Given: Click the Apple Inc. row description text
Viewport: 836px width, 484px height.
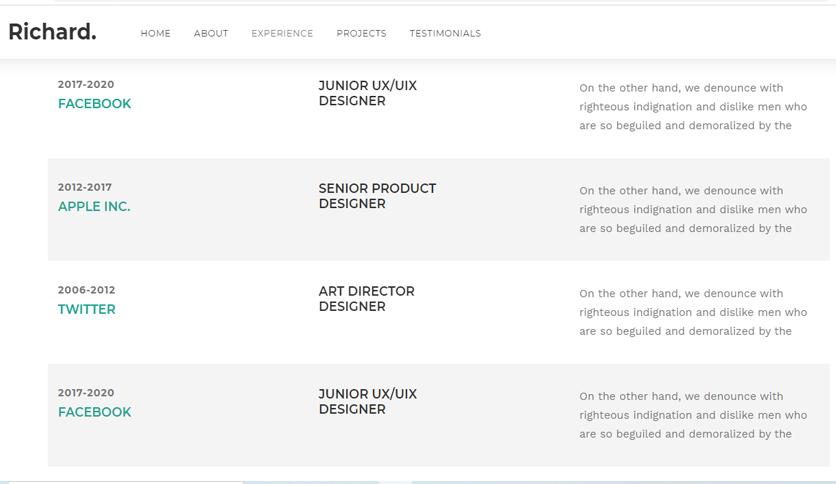Looking at the screenshot, I should pyautogui.click(x=693, y=209).
